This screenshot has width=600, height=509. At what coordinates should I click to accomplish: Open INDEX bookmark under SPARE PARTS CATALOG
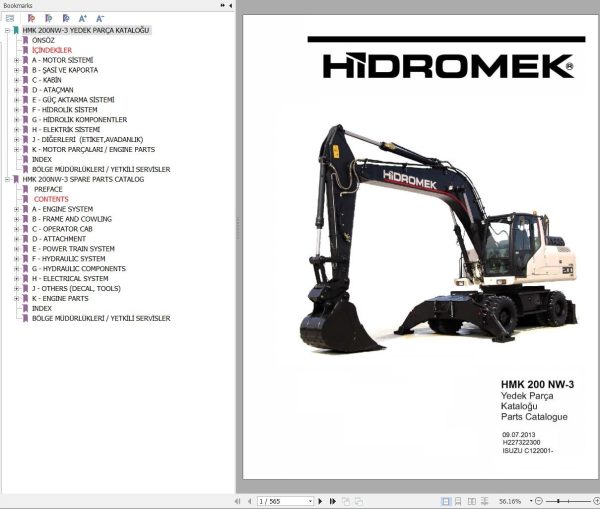pos(42,308)
